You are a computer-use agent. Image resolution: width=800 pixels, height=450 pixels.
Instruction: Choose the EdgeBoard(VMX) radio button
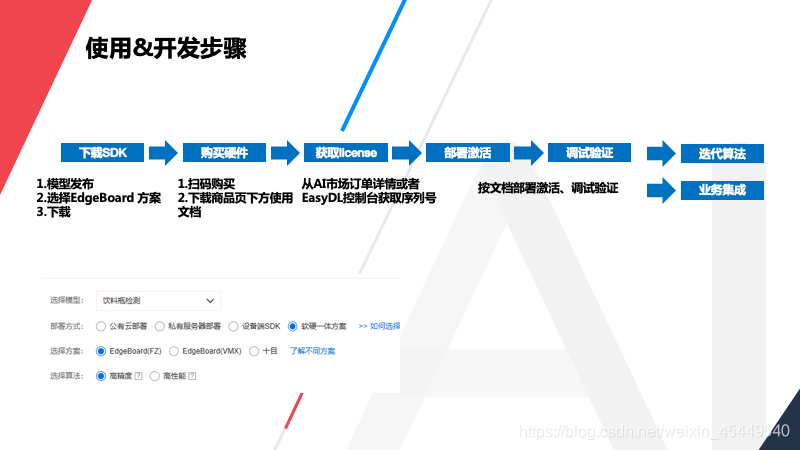(x=174, y=351)
